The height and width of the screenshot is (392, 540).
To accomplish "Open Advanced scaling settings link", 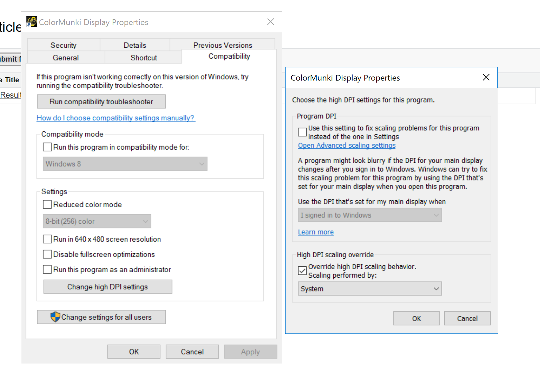I will point(346,145).
